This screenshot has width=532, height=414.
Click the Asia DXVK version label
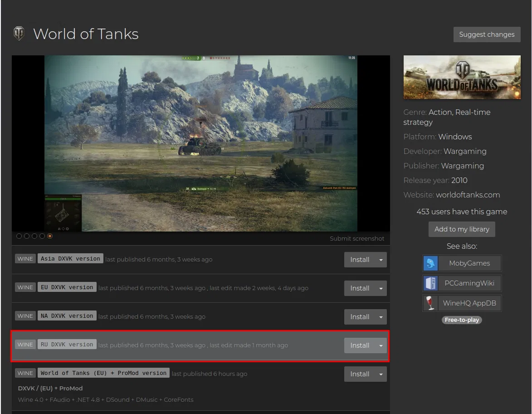(70, 258)
